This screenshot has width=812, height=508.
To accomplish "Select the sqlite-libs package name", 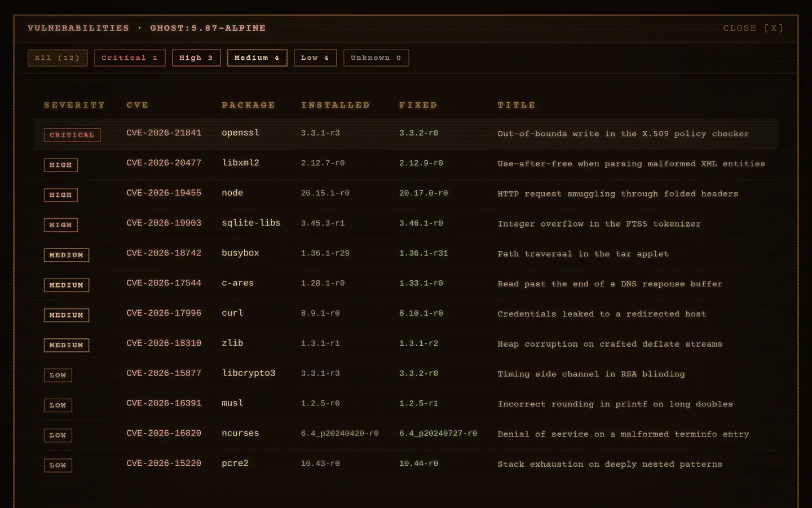I will (251, 223).
